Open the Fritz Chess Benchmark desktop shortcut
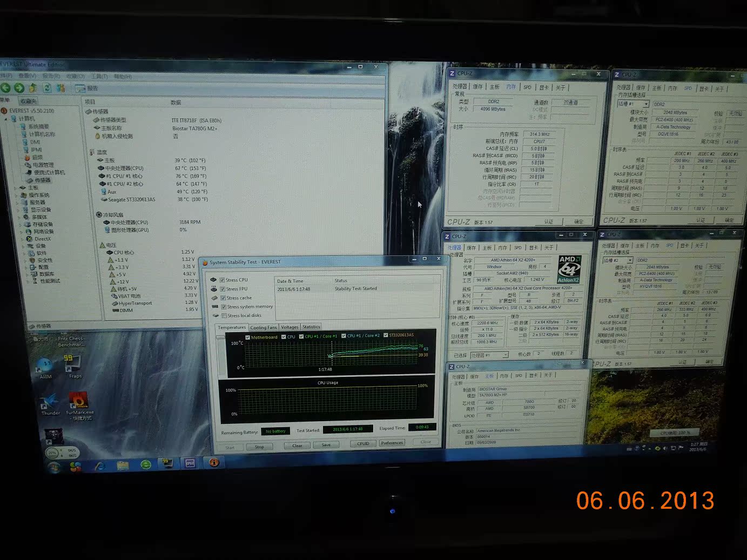Viewport: 747px width, 560px height. click(71, 341)
